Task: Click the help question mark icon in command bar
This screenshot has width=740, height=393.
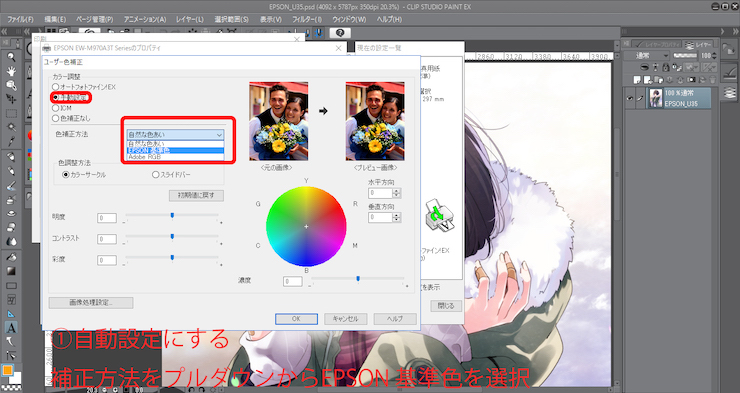Action: tap(340, 33)
